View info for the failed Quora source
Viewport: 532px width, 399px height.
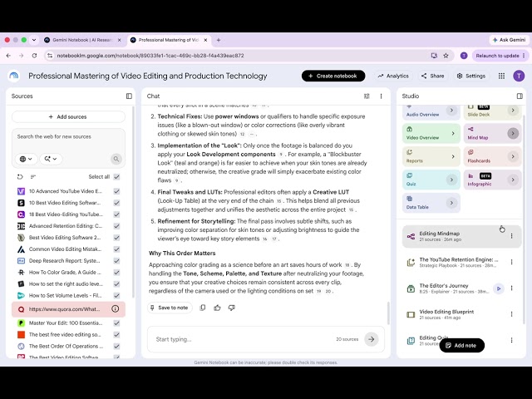point(116,308)
